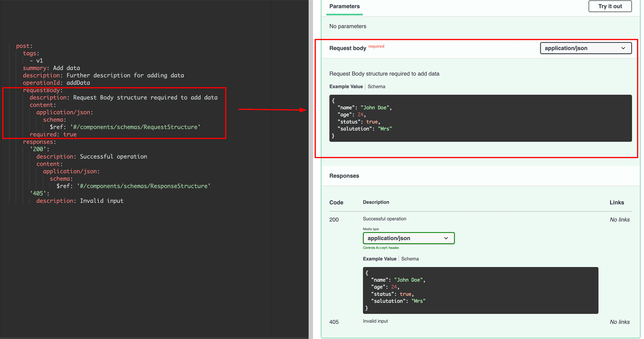
Task: Click the Request body required label
Action: pos(376,46)
